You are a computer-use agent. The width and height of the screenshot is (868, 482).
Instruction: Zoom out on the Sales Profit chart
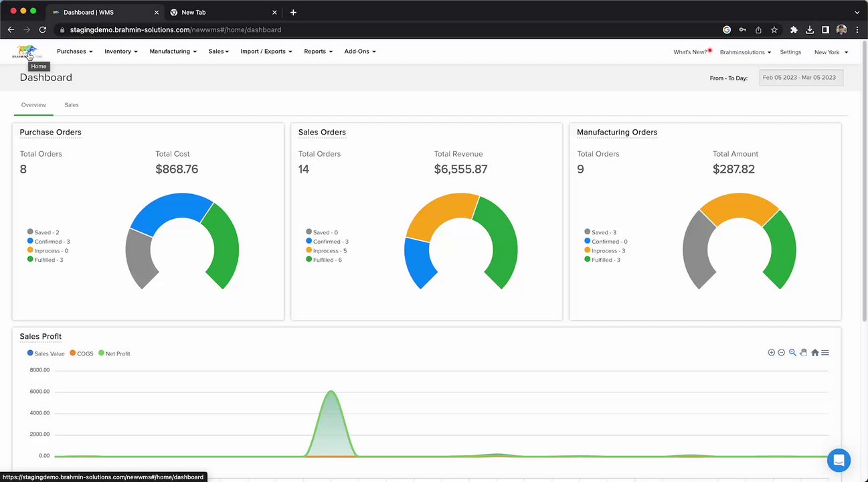(781, 353)
